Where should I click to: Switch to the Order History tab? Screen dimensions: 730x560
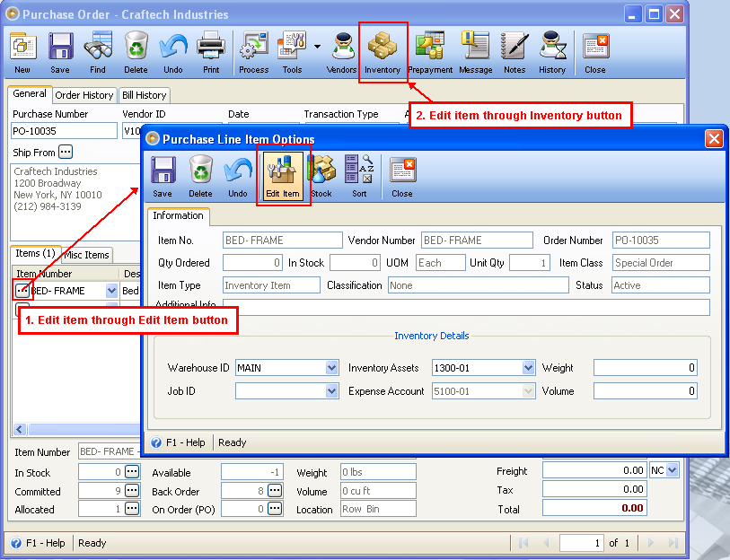point(84,95)
